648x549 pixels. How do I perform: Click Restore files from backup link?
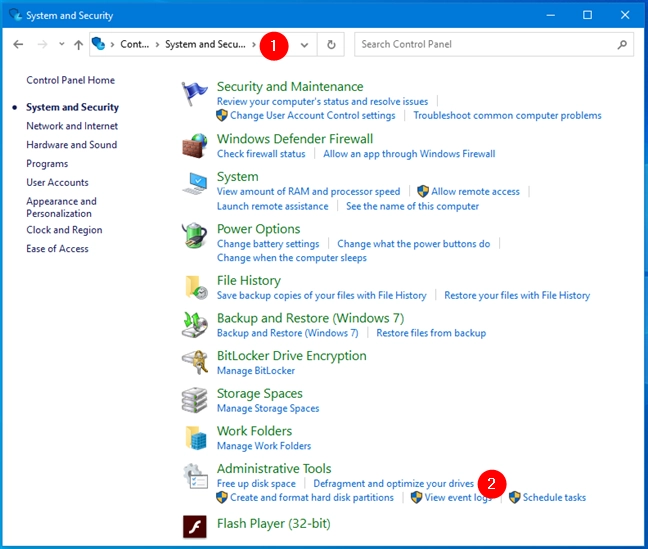[x=431, y=333]
